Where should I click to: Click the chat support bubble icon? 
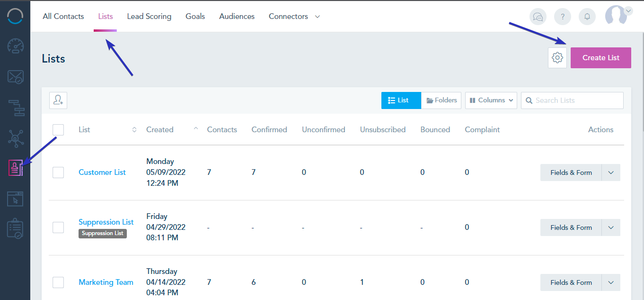pos(538,16)
